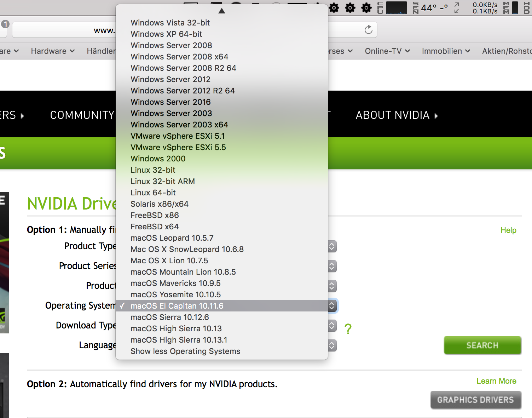Open the Product Type dropdown arrows

332,246
